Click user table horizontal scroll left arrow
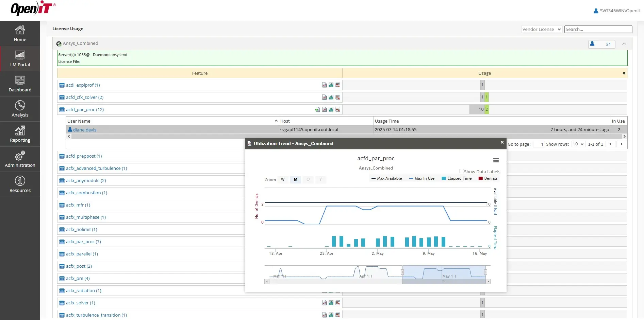The height and width of the screenshot is (320, 644). 69,136
